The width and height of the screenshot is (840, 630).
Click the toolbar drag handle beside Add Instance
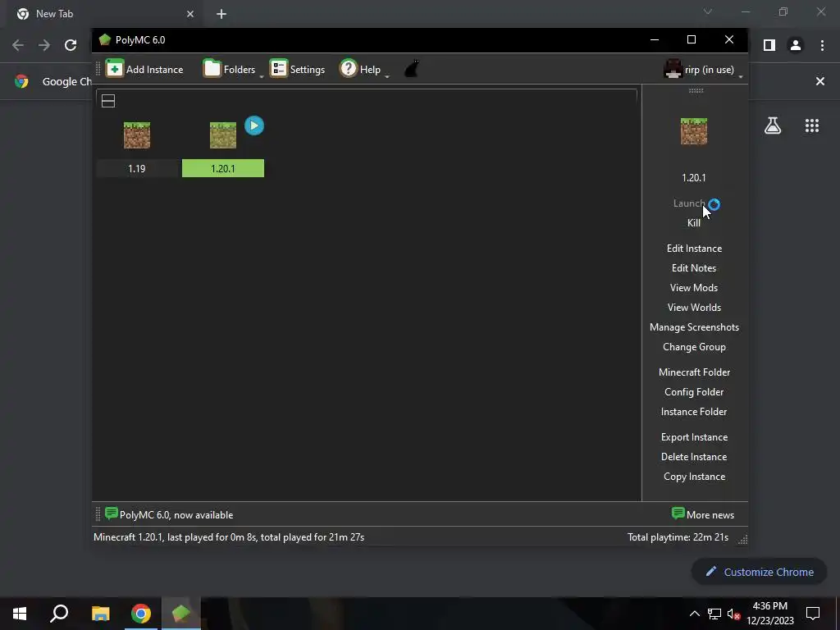coord(98,69)
